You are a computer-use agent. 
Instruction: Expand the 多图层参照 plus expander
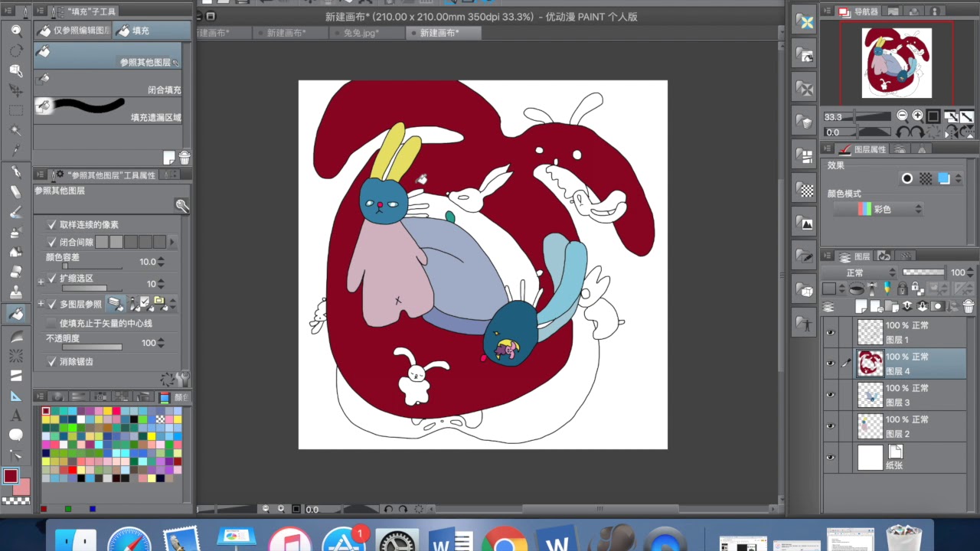click(x=41, y=304)
